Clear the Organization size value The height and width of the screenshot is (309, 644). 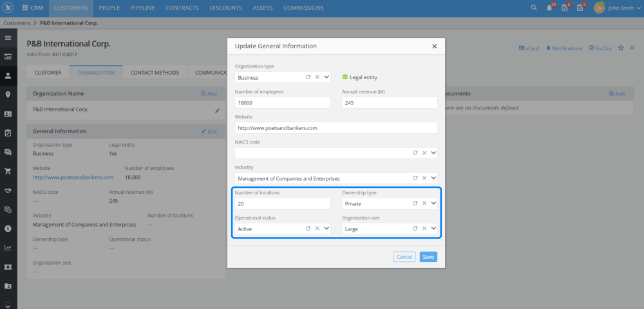point(424,229)
